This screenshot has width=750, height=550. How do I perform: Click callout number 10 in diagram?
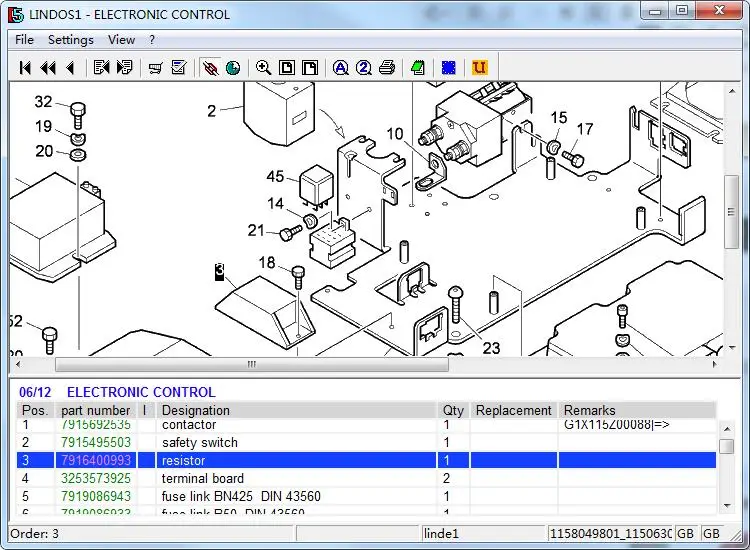(x=395, y=134)
